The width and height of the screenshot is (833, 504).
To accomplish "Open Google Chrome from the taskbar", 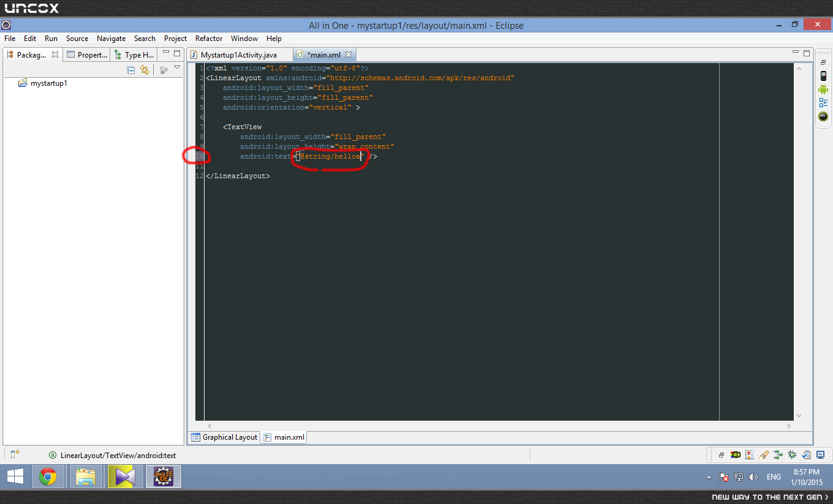I will click(x=48, y=476).
